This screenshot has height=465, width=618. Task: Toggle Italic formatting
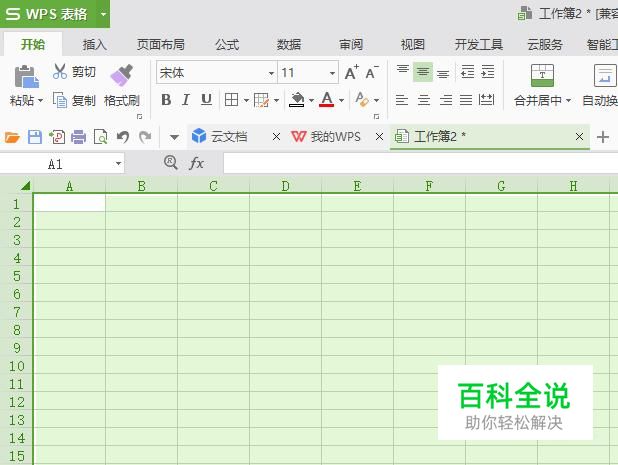186,100
